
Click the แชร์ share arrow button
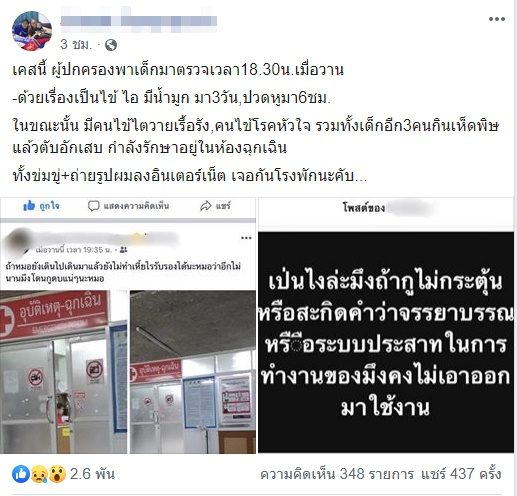215,206
